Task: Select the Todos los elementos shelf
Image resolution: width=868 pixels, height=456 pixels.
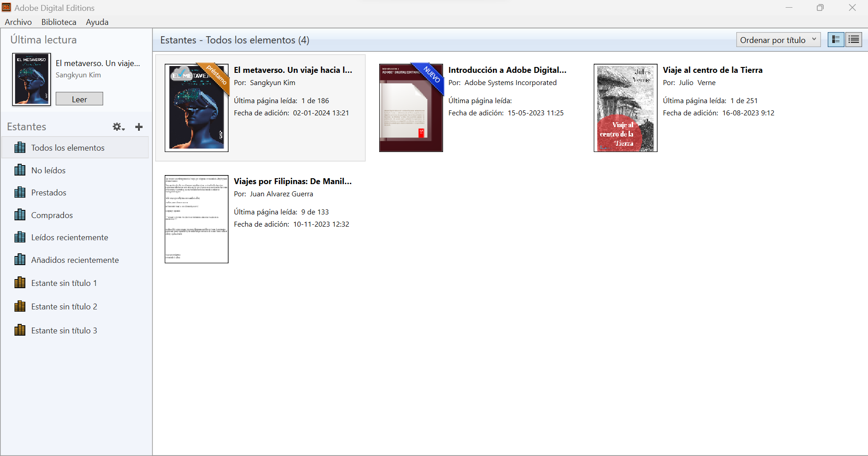Action: pyautogui.click(x=75, y=147)
